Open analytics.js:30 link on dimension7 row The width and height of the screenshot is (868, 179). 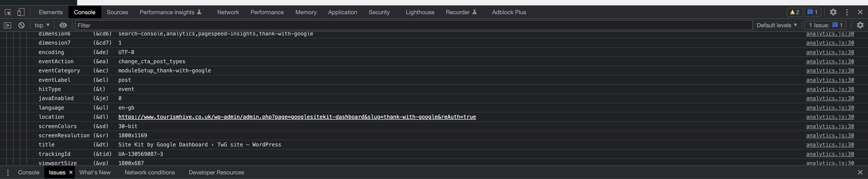tap(830, 43)
